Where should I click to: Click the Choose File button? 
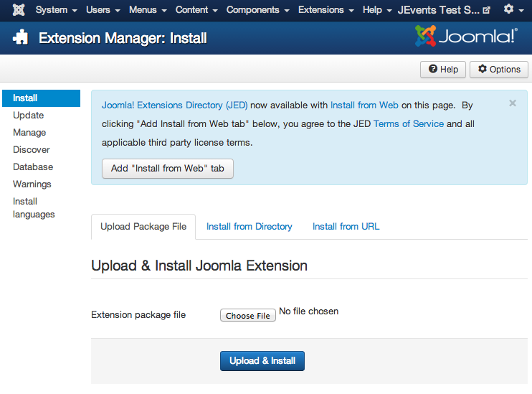pos(248,316)
